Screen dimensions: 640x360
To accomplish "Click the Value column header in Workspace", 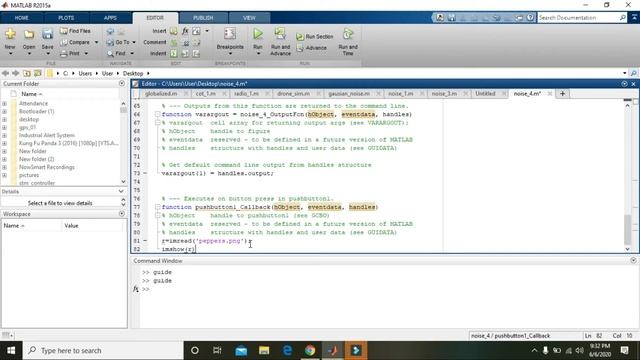I will point(92,226).
